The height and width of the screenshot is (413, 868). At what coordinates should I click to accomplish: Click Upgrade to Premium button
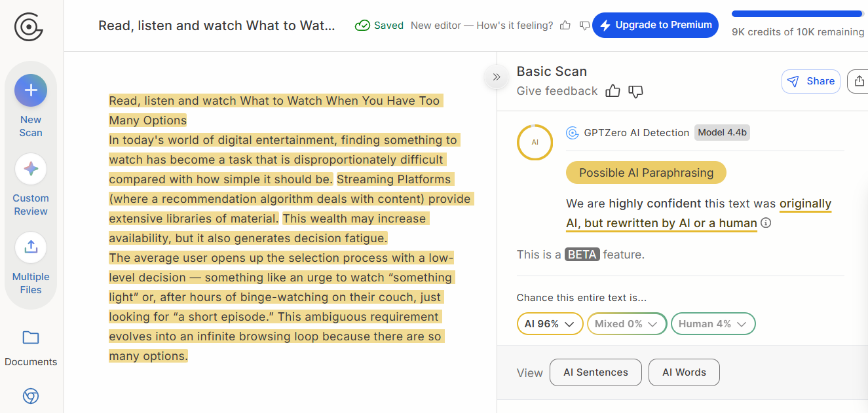655,25
